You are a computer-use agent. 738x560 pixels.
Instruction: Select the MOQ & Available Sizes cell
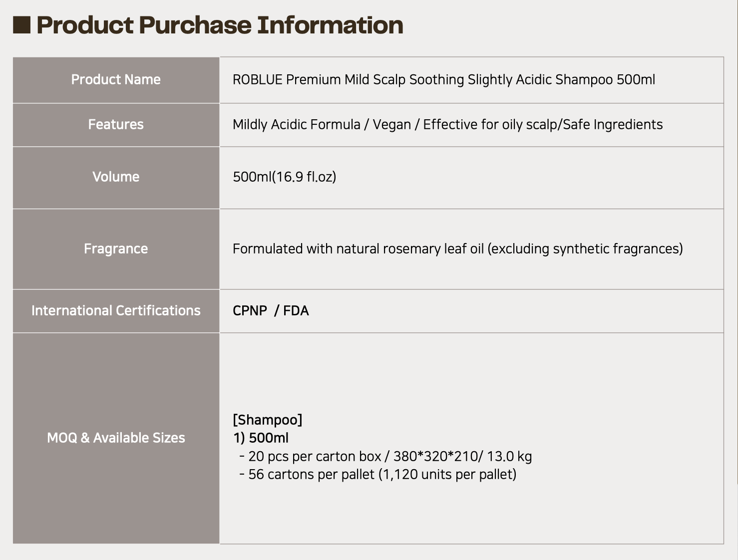pyautogui.click(x=116, y=438)
